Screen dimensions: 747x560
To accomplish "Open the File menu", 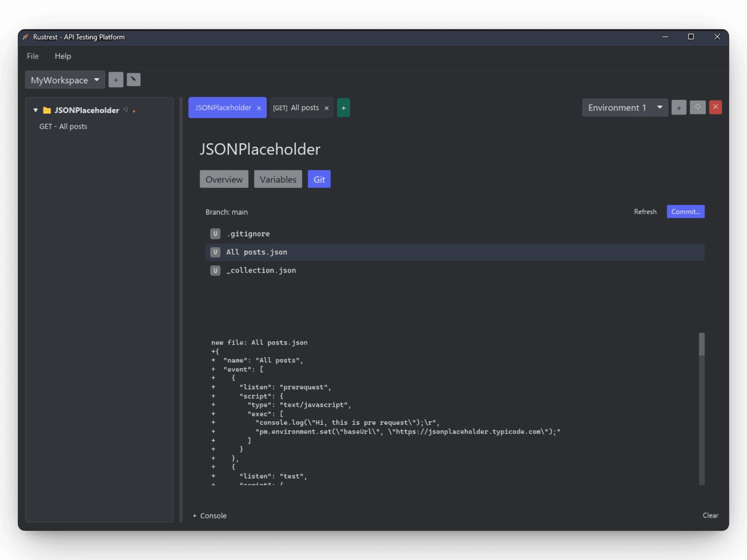I will 33,56.
